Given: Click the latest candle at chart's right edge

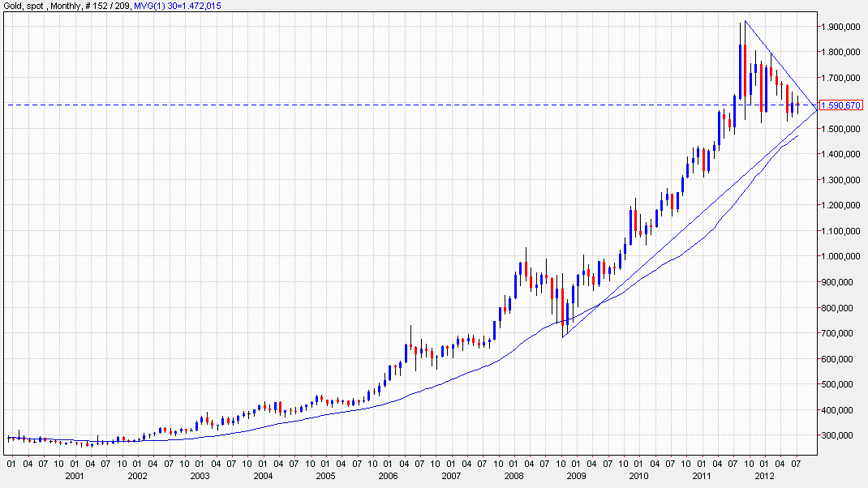Looking at the screenshot, I should tap(798, 105).
